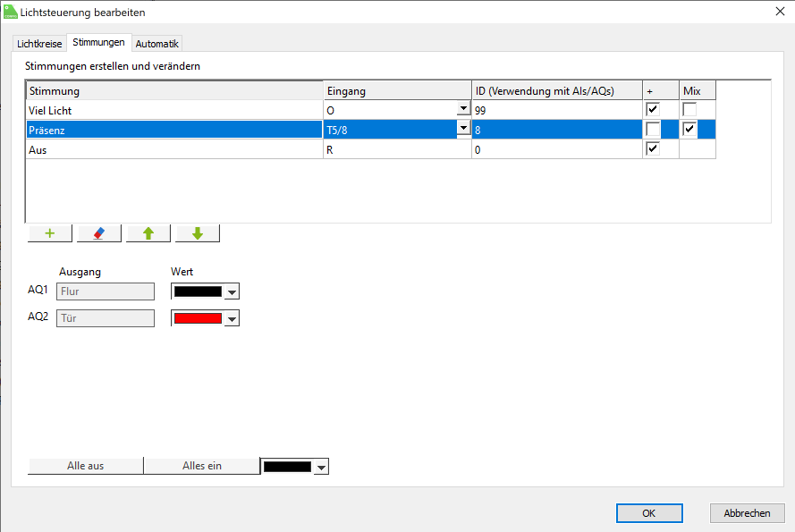Click the red AQ2 color swatch
Image resolution: width=795 pixels, height=532 pixels.
pyautogui.click(x=198, y=318)
